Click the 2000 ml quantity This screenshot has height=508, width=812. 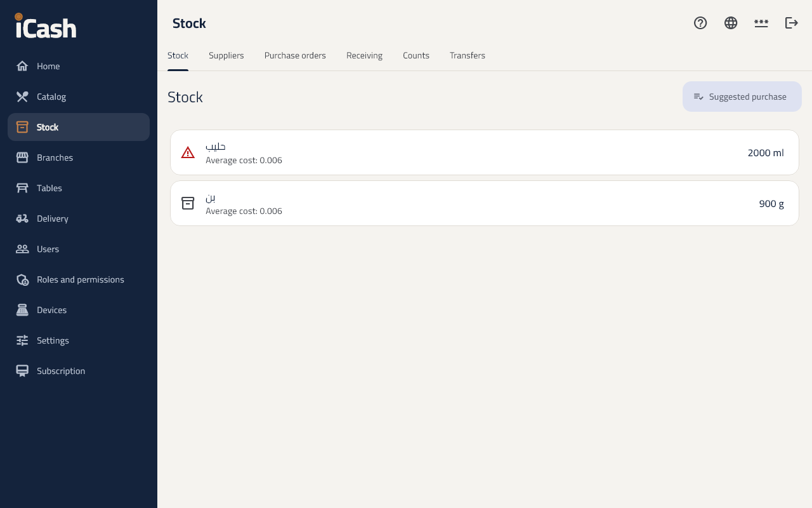766,152
